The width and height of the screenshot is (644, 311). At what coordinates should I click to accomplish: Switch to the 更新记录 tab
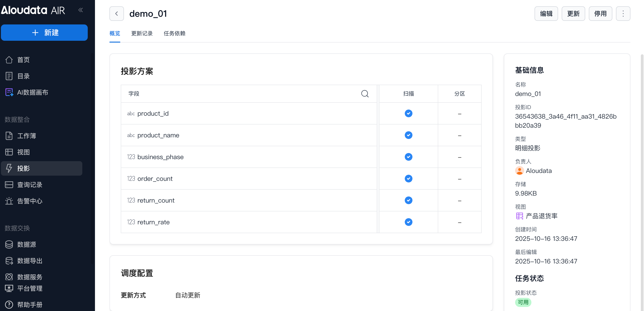(142, 33)
